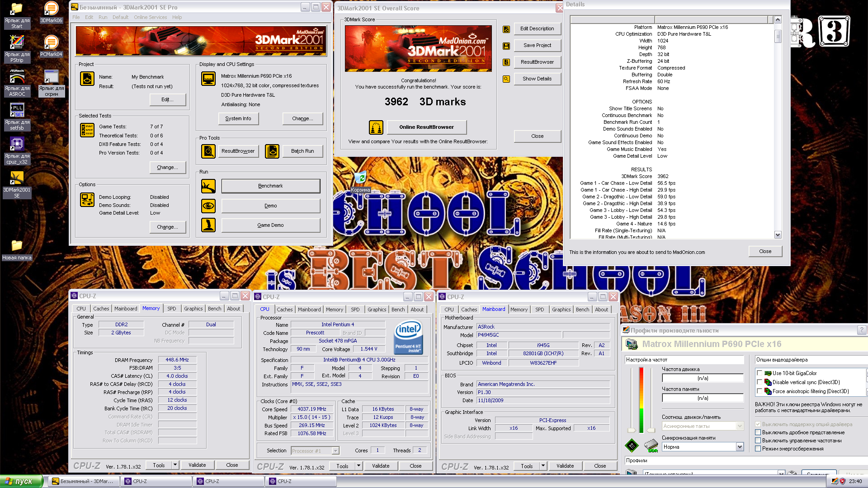Click the Save Project floppy icon

pyautogui.click(x=506, y=46)
